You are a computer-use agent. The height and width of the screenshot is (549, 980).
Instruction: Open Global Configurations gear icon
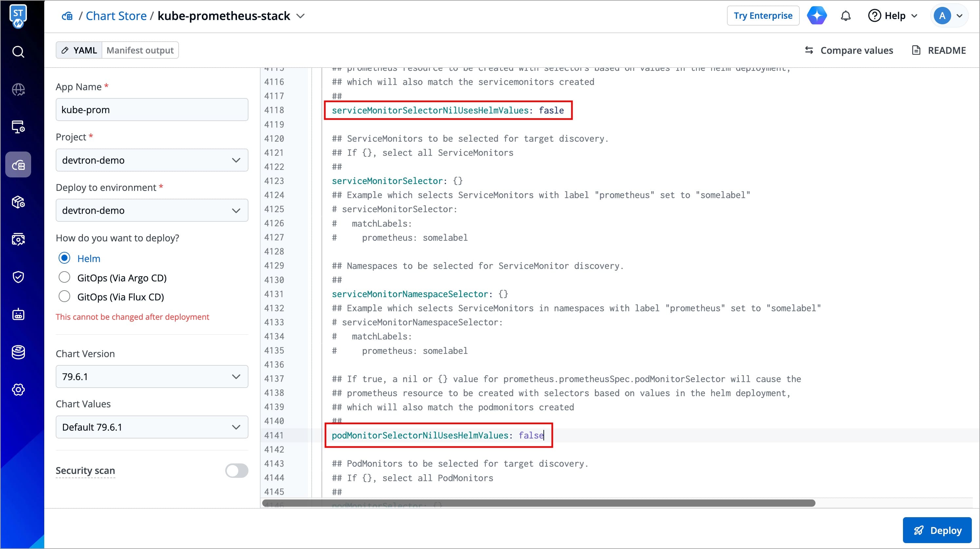point(18,390)
